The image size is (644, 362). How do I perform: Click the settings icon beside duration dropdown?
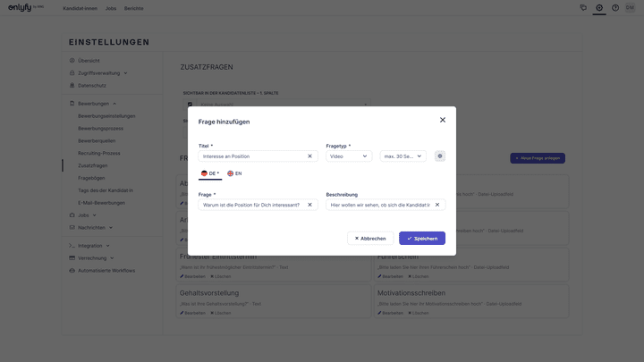[x=439, y=156]
